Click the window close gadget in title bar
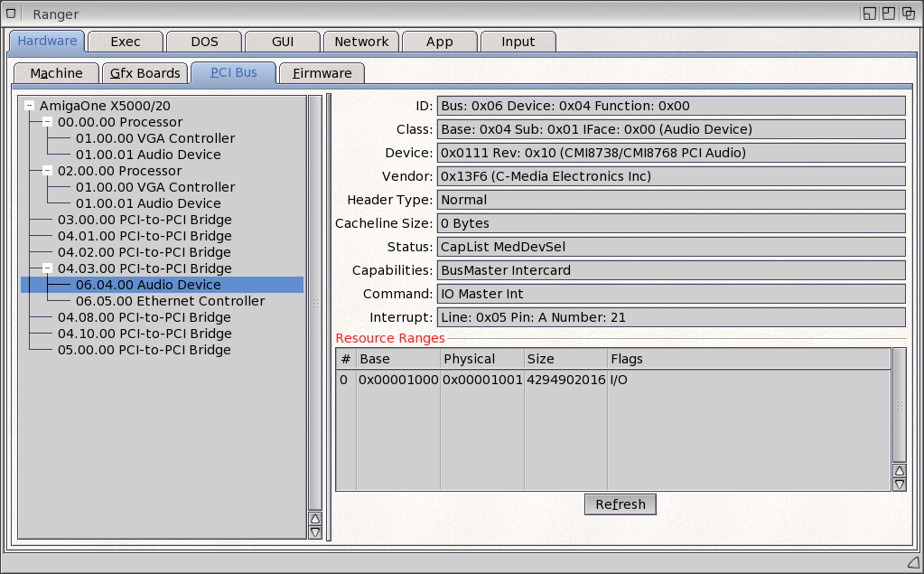The image size is (924, 574). tap(13, 14)
